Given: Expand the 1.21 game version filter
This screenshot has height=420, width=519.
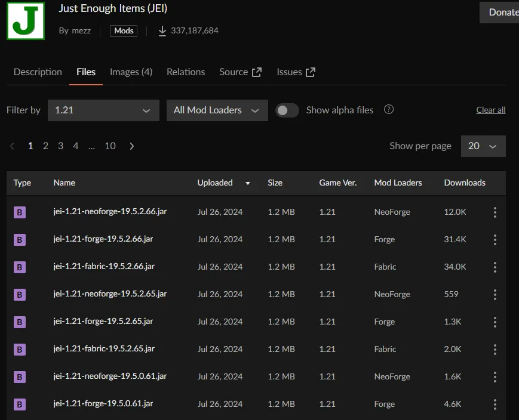Looking at the screenshot, I should click(x=103, y=110).
